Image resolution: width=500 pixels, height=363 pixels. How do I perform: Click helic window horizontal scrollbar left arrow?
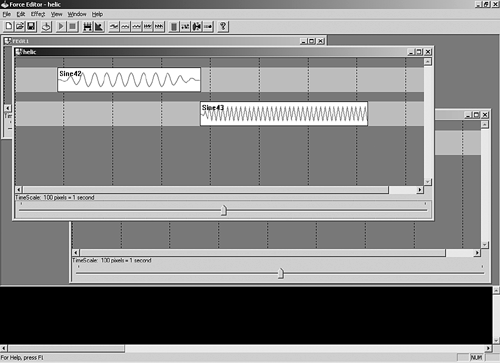(18, 190)
